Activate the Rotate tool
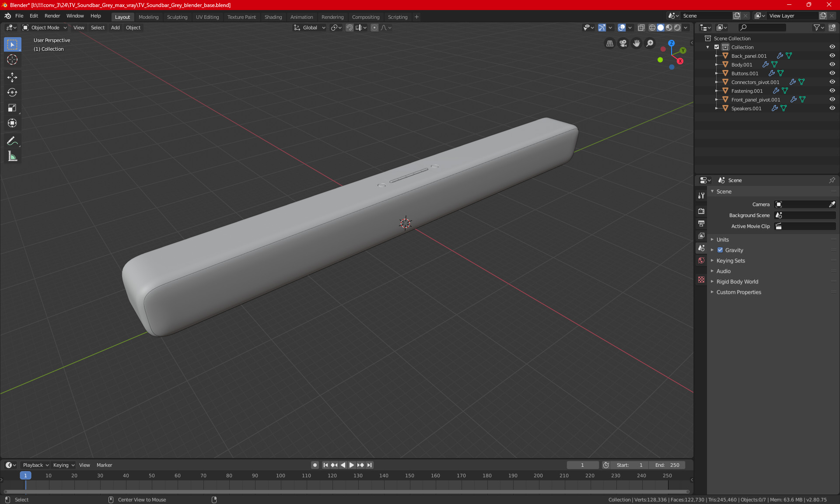 pyautogui.click(x=12, y=92)
